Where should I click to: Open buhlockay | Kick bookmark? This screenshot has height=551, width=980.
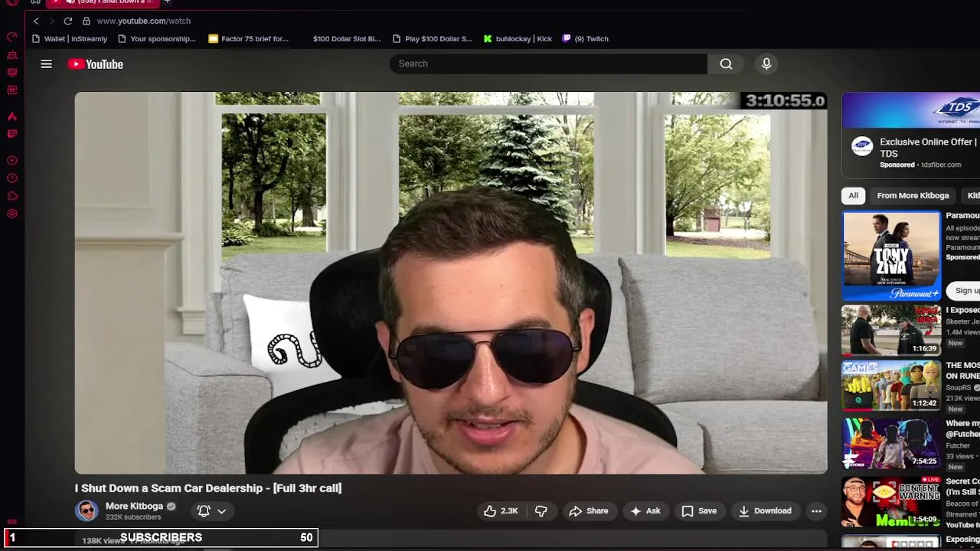click(x=518, y=38)
